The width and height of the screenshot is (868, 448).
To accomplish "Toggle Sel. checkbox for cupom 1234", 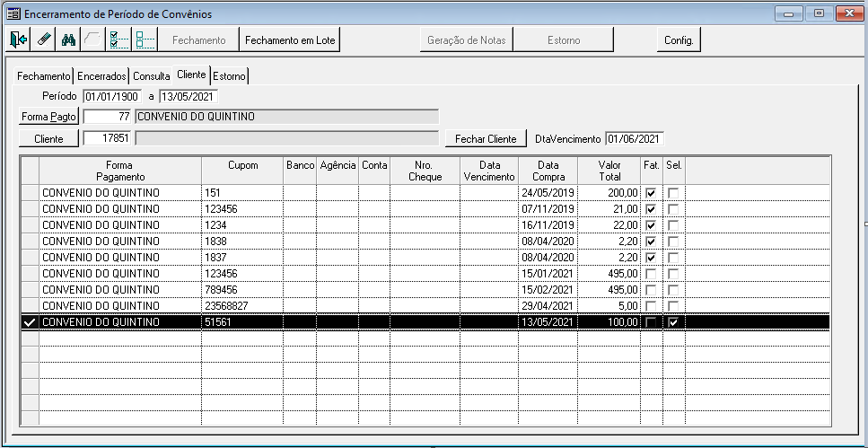I will pyautogui.click(x=673, y=225).
